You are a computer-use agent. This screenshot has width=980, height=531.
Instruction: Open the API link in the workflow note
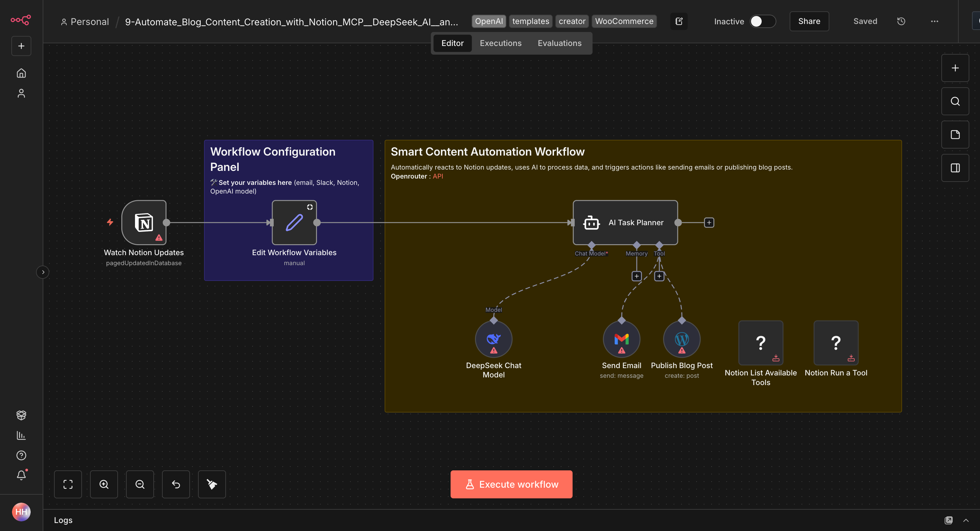438,176
